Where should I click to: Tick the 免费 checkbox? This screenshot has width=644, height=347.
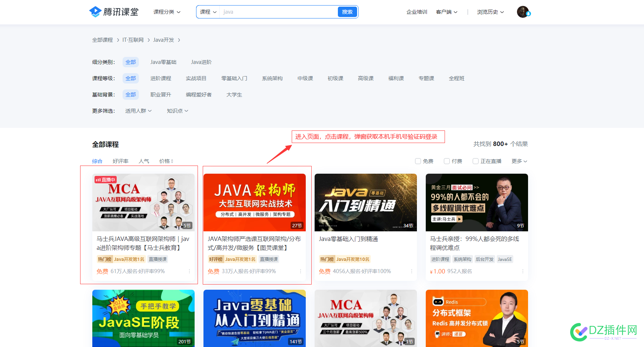(x=418, y=161)
